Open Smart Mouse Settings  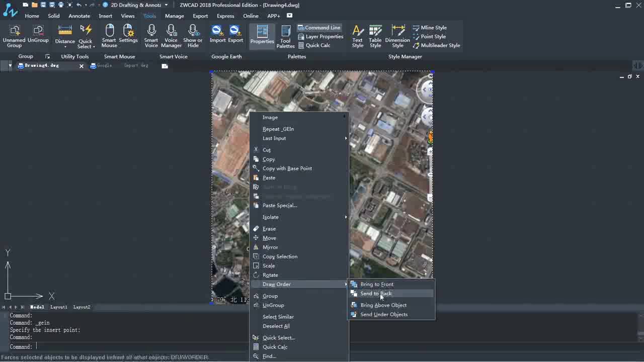(128, 34)
